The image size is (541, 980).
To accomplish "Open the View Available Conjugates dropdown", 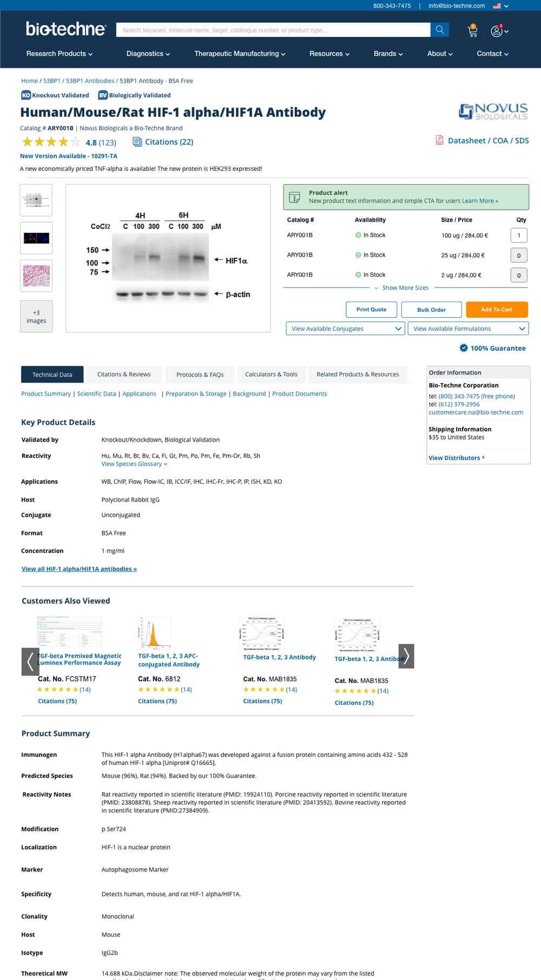I will coord(345,329).
